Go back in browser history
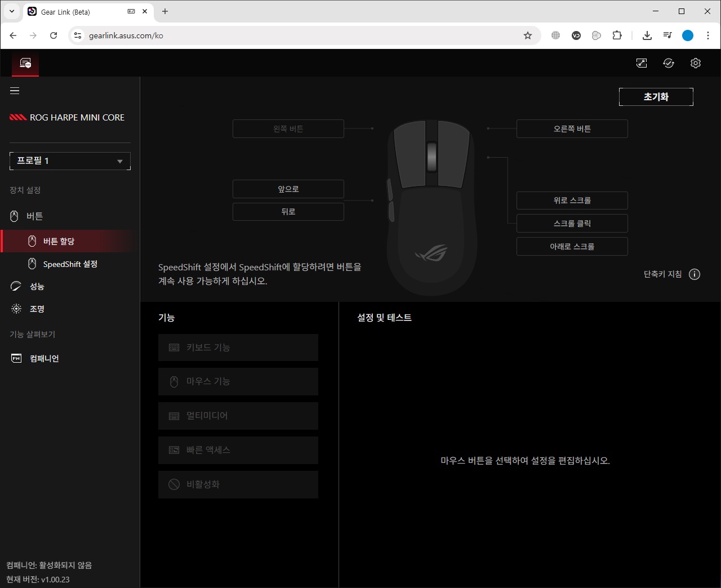 pyautogui.click(x=13, y=35)
